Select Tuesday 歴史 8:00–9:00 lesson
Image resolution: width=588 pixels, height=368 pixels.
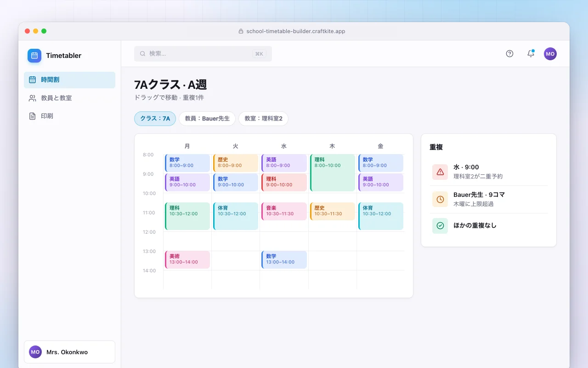[x=236, y=163]
